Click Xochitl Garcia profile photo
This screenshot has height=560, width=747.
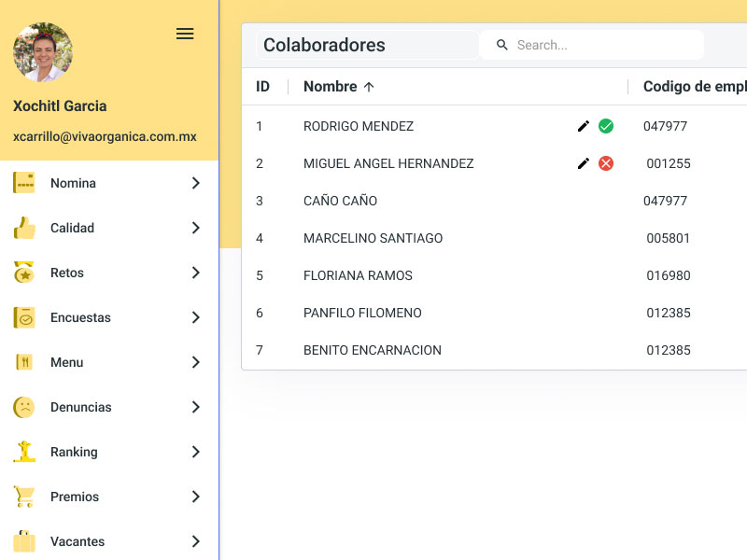click(x=43, y=52)
